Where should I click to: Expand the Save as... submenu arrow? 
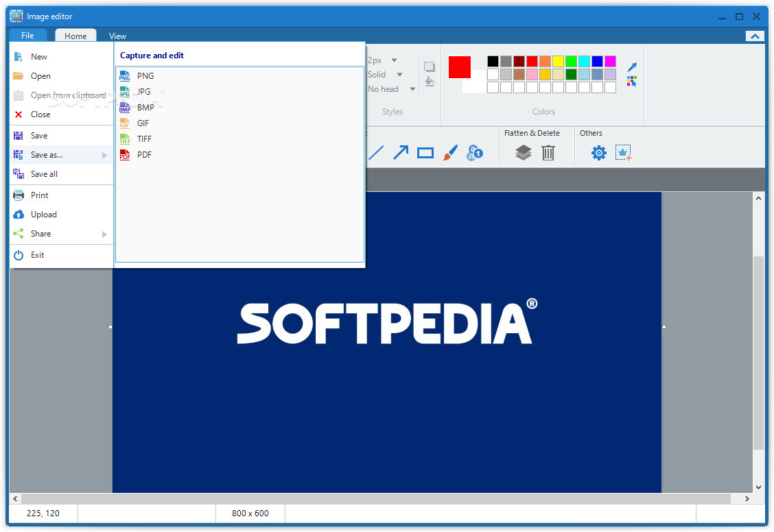[x=104, y=156]
